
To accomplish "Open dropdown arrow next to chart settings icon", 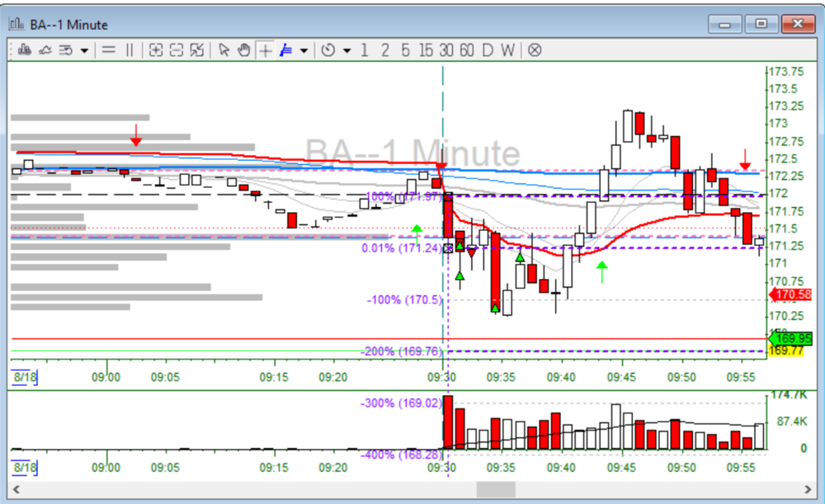I will click(x=84, y=51).
